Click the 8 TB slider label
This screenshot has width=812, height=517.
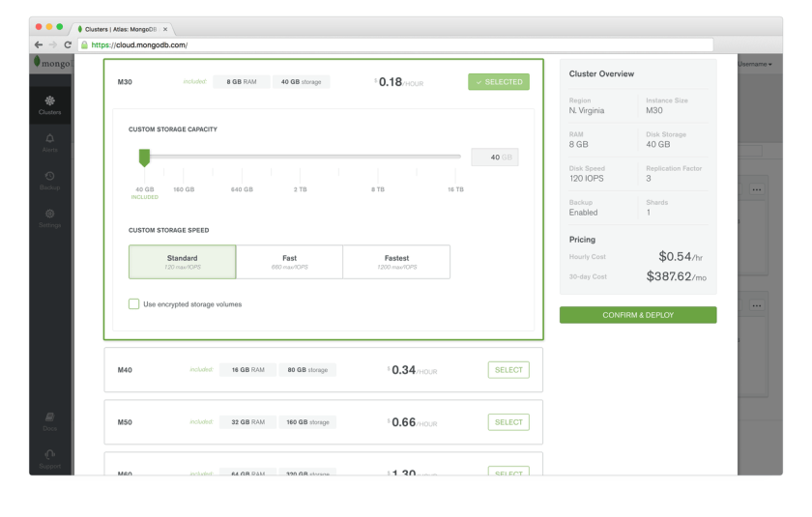click(378, 189)
